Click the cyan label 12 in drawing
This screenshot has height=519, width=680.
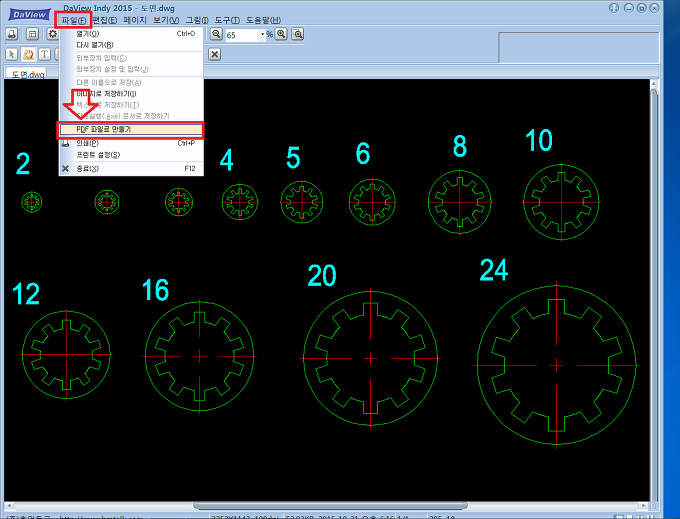click(x=26, y=294)
